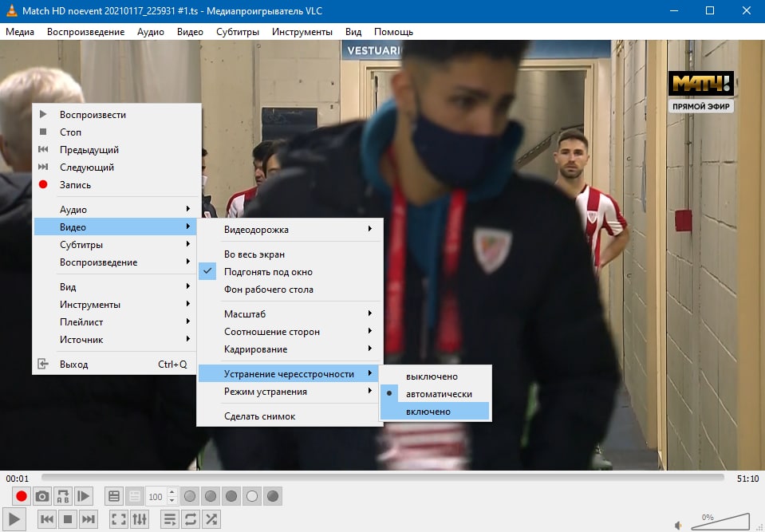Click the triangular volume slider
The height and width of the screenshot is (532, 765).
click(720, 522)
